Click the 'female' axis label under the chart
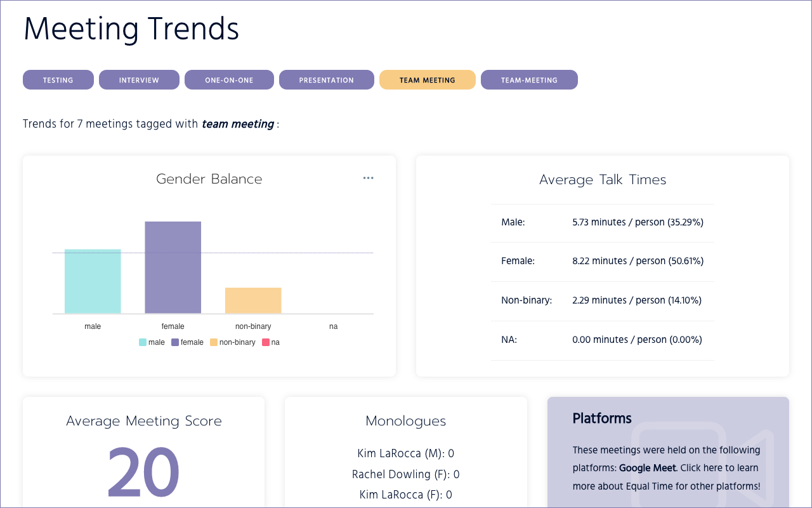812x508 pixels. pyautogui.click(x=173, y=326)
